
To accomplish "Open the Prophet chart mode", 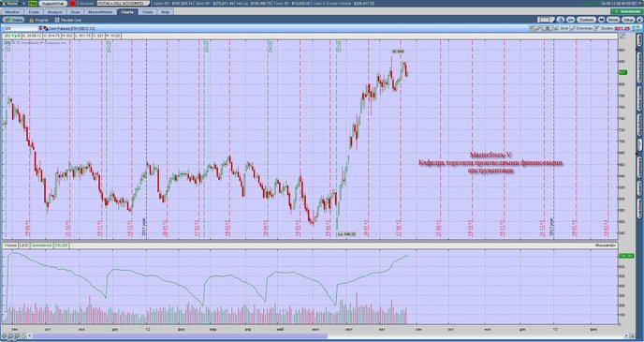I will coord(38,20).
